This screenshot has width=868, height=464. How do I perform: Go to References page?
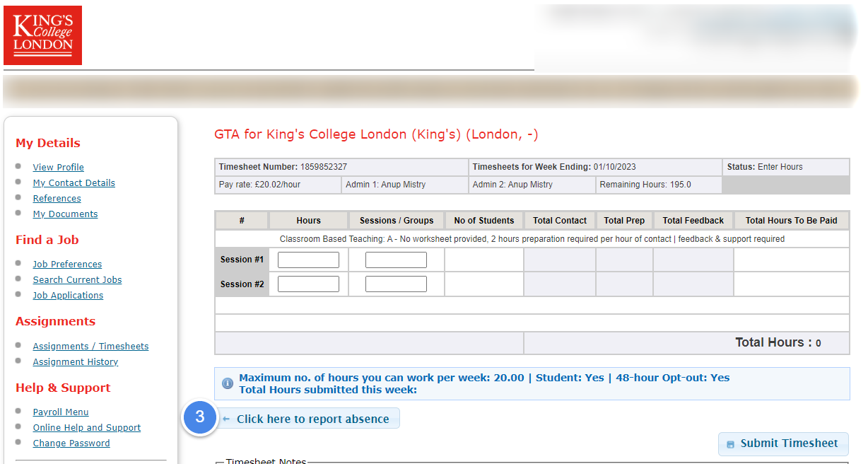[57, 198]
